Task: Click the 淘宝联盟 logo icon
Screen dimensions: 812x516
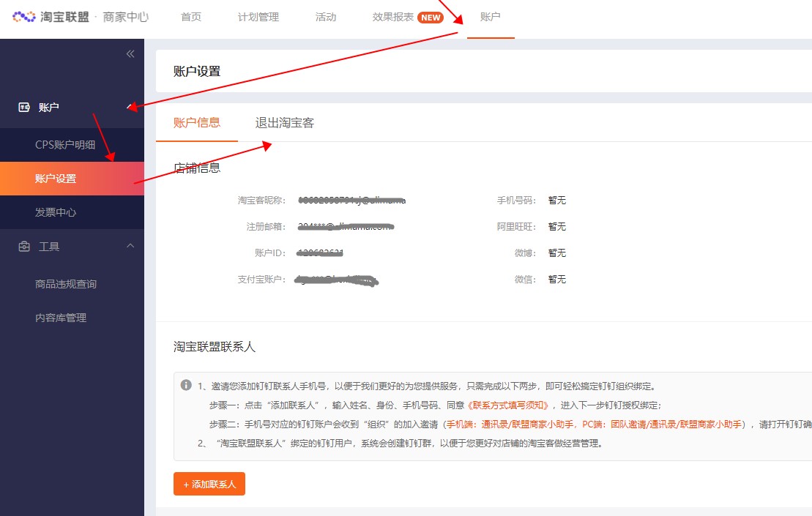Action: (x=24, y=17)
